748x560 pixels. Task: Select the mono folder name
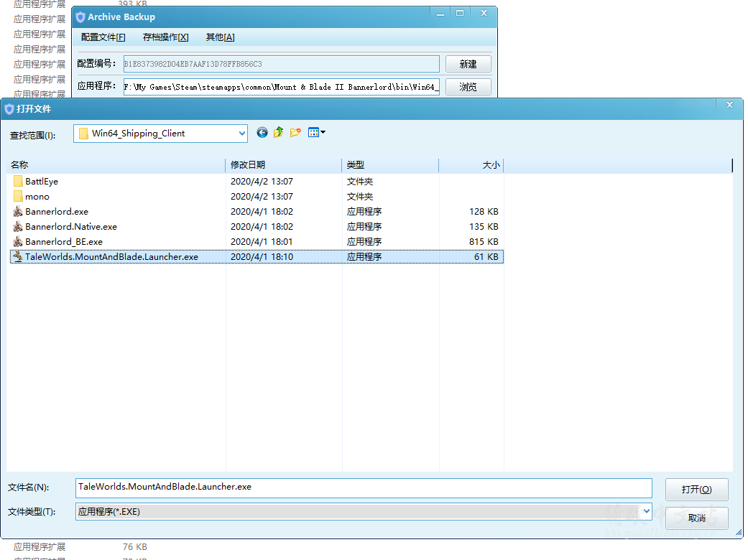pyautogui.click(x=37, y=196)
